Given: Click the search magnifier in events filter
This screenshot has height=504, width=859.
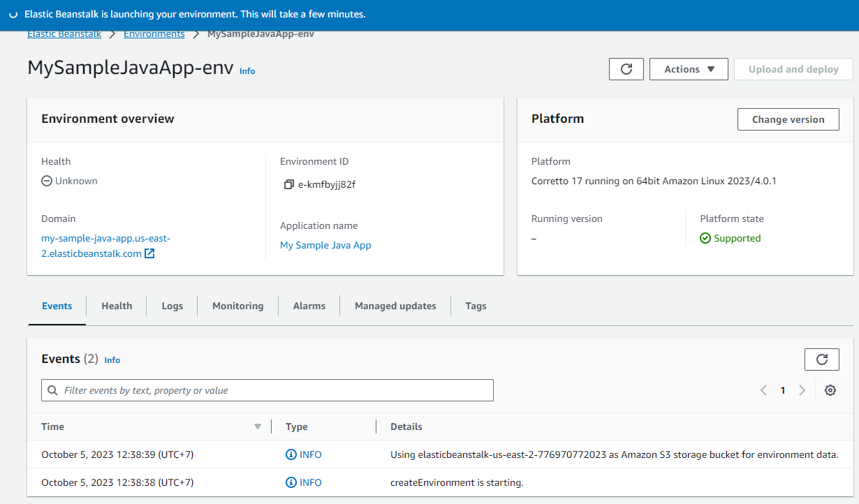Looking at the screenshot, I should (54, 390).
